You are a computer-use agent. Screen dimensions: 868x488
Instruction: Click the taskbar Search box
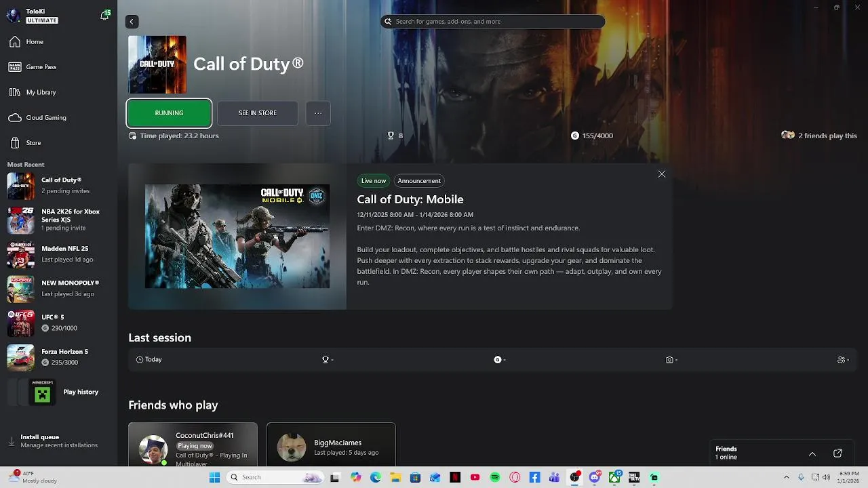click(x=274, y=477)
